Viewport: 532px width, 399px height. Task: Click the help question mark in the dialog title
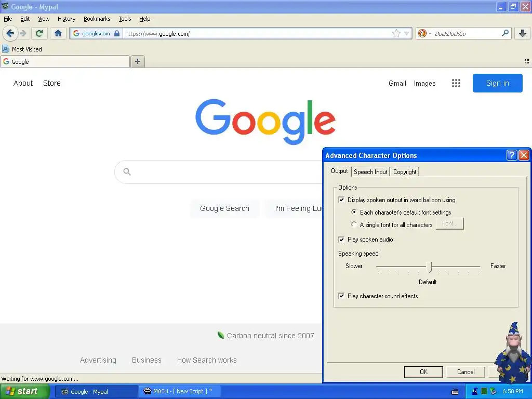point(511,155)
